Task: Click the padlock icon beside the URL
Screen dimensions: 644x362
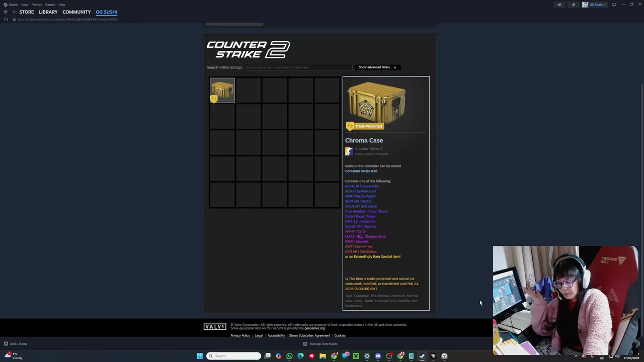Action: tap(14, 19)
